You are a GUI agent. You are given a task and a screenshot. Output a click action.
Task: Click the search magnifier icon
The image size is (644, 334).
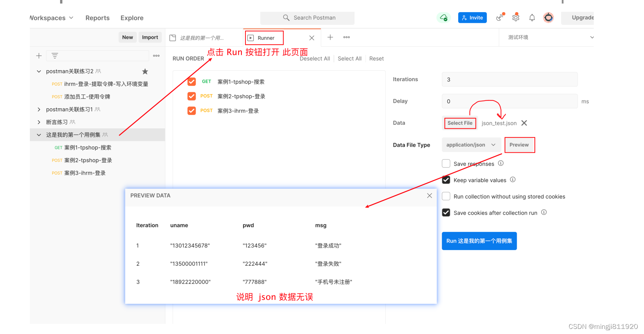286,18
